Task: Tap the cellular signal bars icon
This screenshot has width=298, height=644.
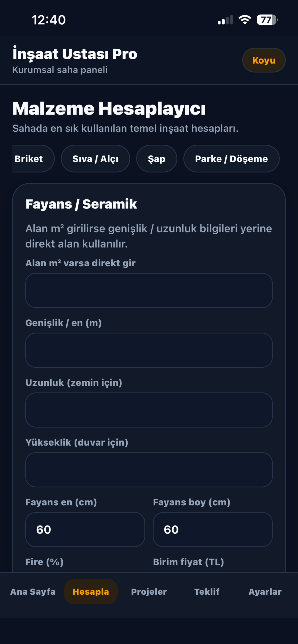Action: coord(225,20)
